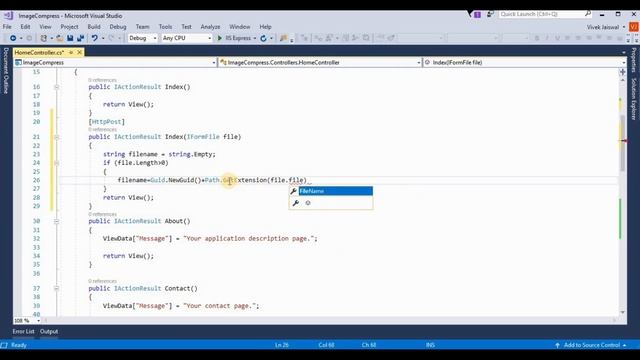
Task: Click the Navigate Backward arrow icon
Action: (13, 38)
